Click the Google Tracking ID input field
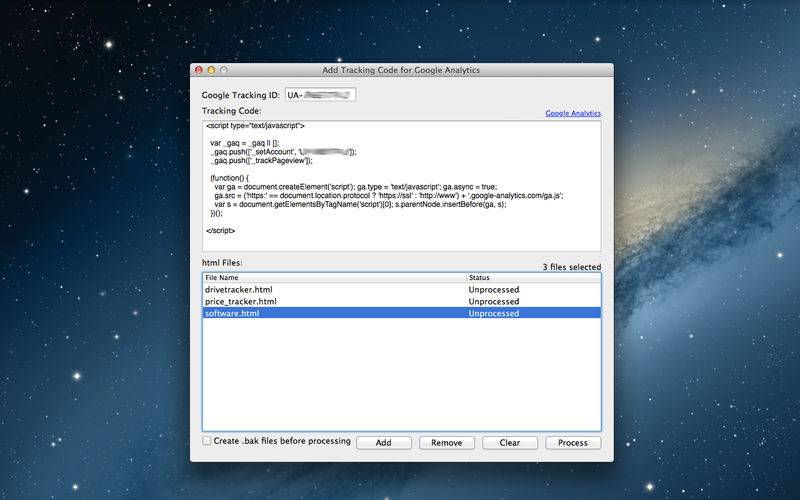The height and width of the screenshot is (500, 800). coord(320,95)
